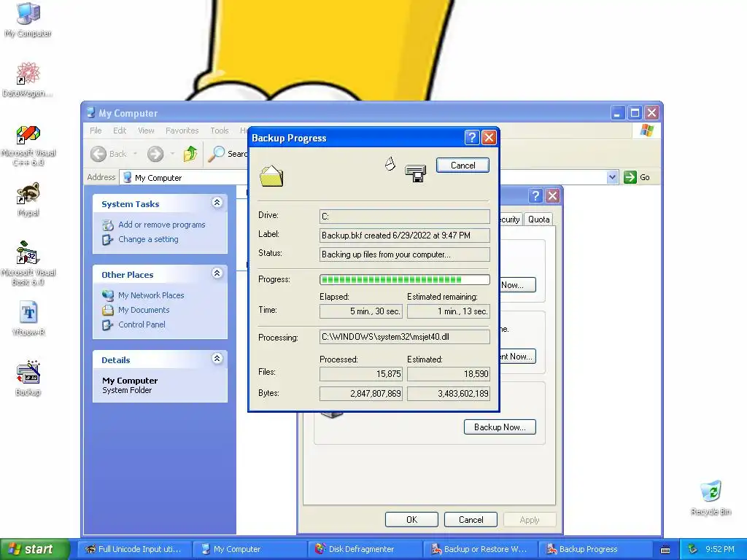
Task: Click the 9:52 PM clock
Action: [720, 549]
